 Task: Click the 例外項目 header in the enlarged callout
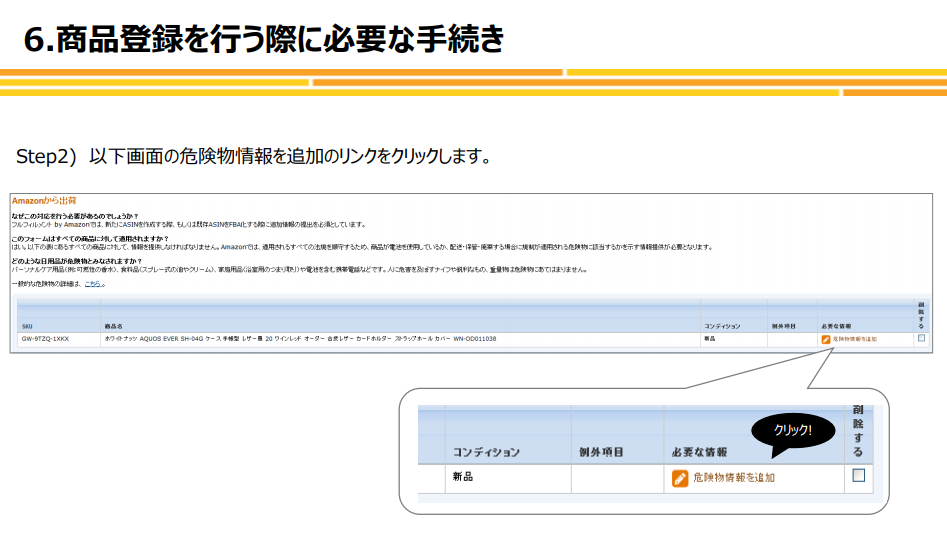pyautogui.click(x=601, y=452)
